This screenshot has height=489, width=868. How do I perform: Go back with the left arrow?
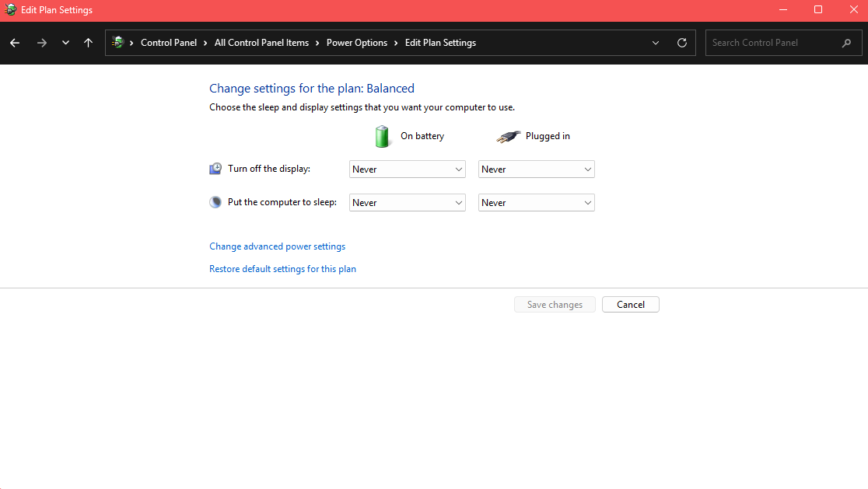(15, 43)
